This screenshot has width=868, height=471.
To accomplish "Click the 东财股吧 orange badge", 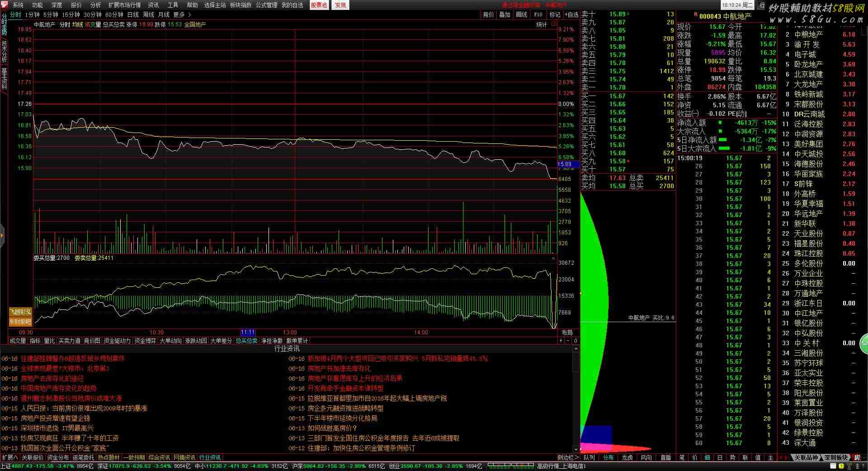I will point(20,322).
